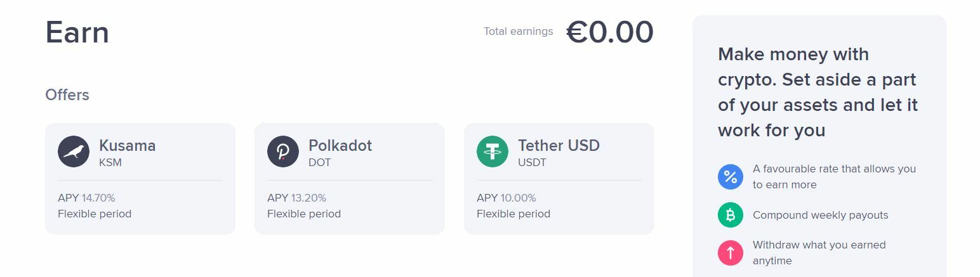Click the green Bitcoin payouts icon
This screenshot has height=277, width=980.
coord(731,215)
